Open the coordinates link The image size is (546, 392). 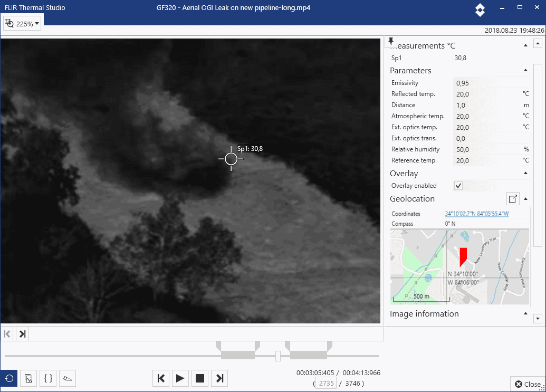point(476,214)
